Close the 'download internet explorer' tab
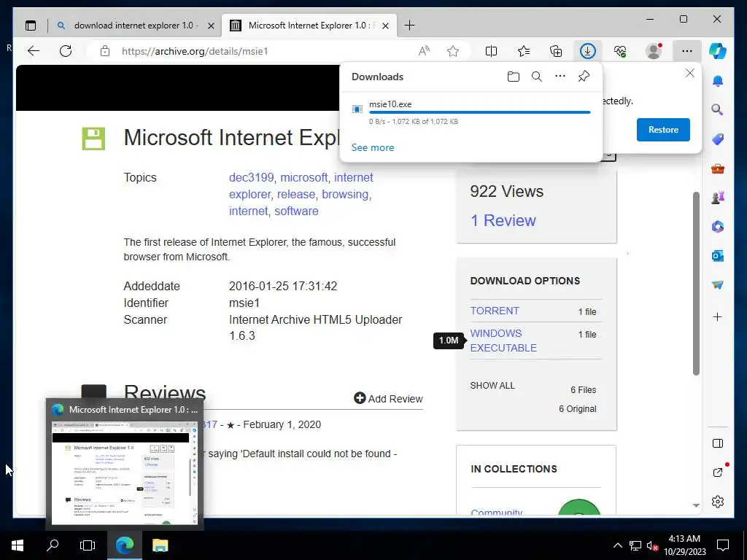Viewport: 747px width, 560px height. click(x=211, y=26)
